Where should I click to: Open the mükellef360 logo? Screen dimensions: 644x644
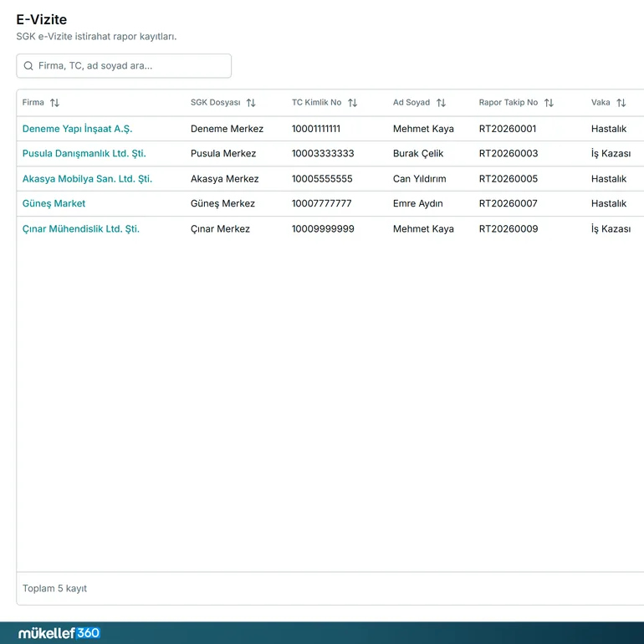click(x=59, y=633)
